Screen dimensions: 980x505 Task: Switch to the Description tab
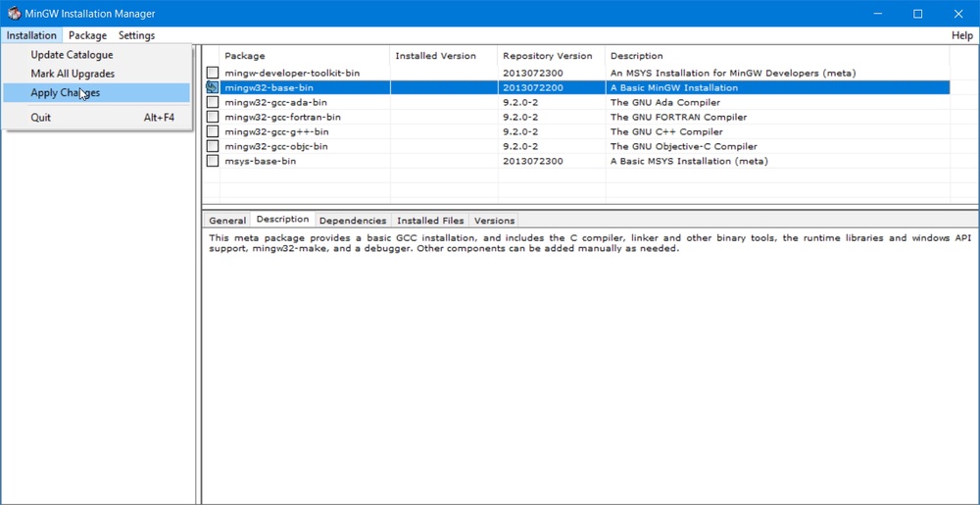point(282,220)
